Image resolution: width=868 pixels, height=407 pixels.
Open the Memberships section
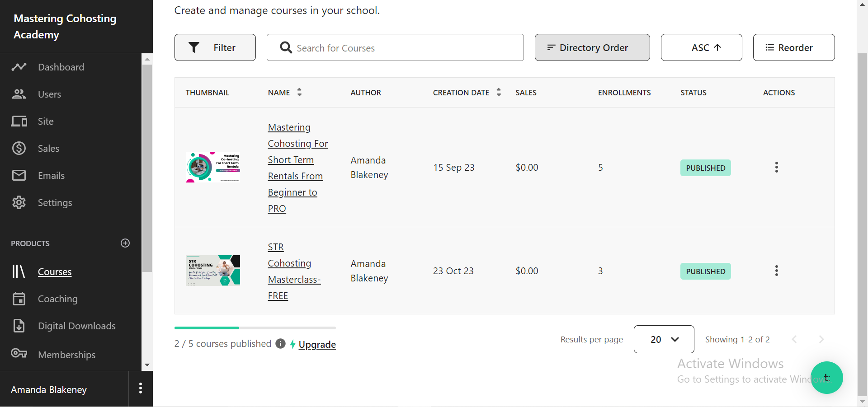click(66, 355)
